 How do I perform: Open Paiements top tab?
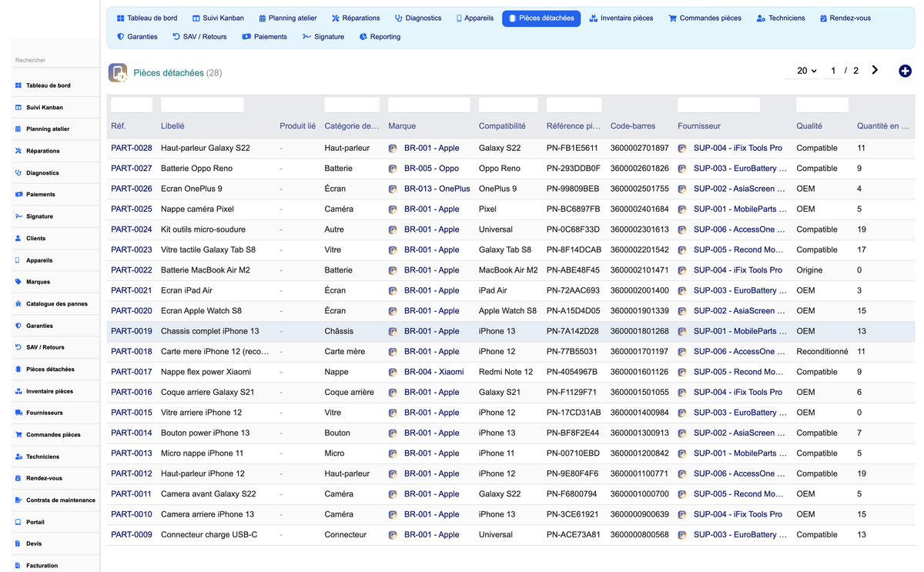pos(264,36)
